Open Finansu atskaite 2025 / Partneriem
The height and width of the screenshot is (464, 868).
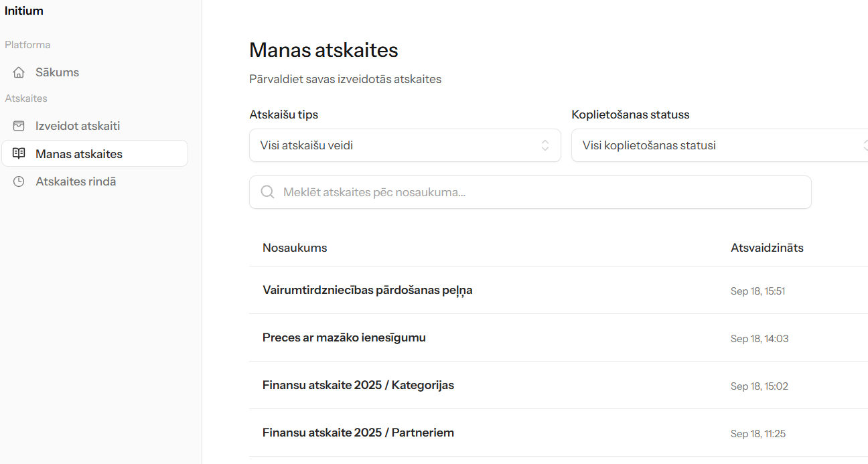click(x=358, y=433)
